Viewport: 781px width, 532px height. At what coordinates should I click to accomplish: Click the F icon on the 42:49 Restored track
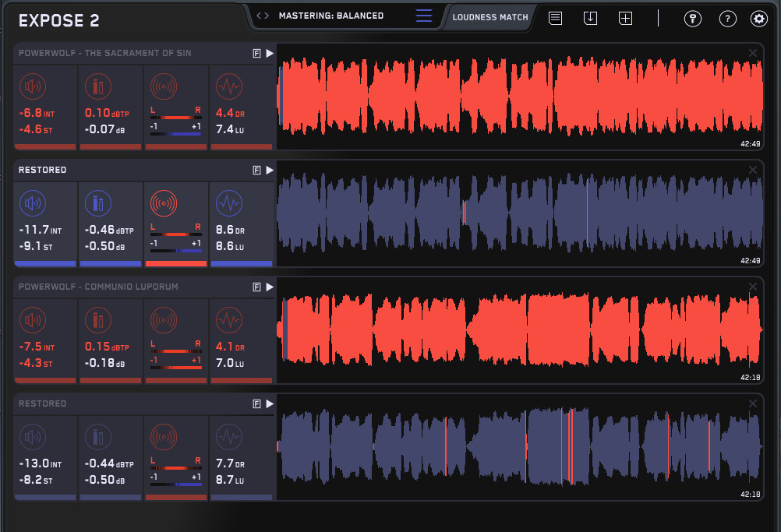(x=256, y=171)
